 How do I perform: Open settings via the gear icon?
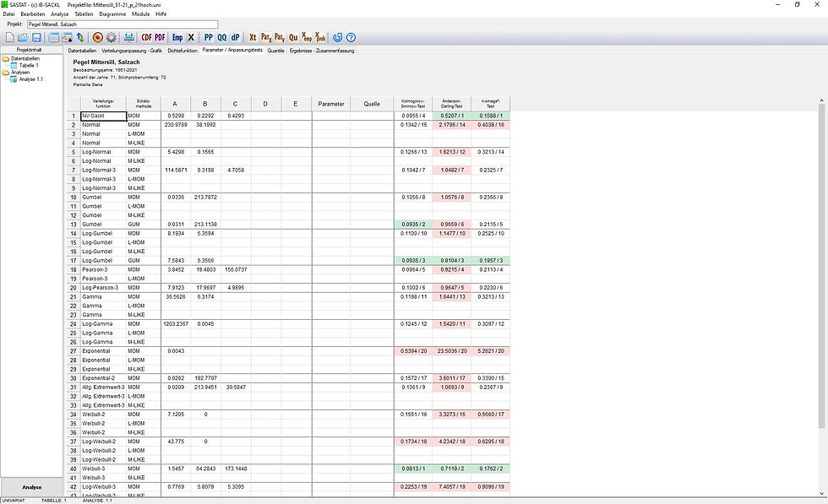pyautogui.click(x=112, y=37)
